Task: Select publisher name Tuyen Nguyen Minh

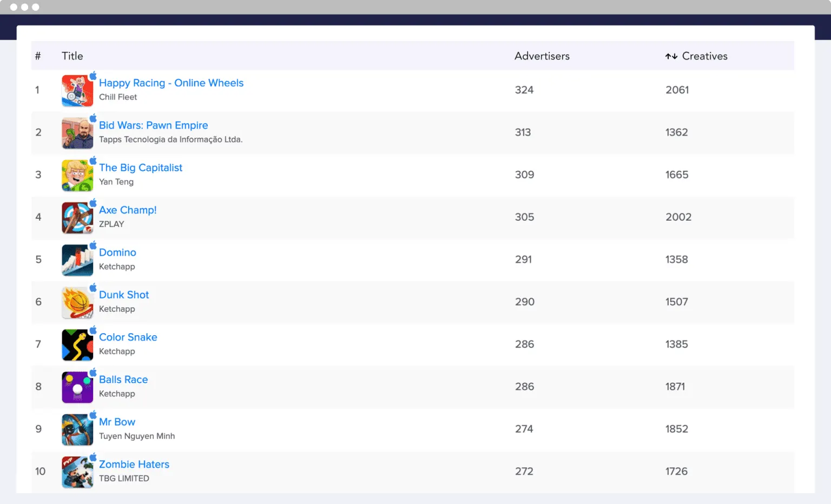Action: pyautogui.click(x=137, y=436)
